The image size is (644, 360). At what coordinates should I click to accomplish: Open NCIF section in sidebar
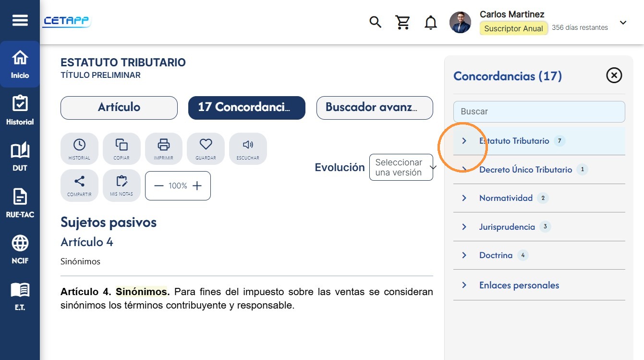[x=20, y=249]
